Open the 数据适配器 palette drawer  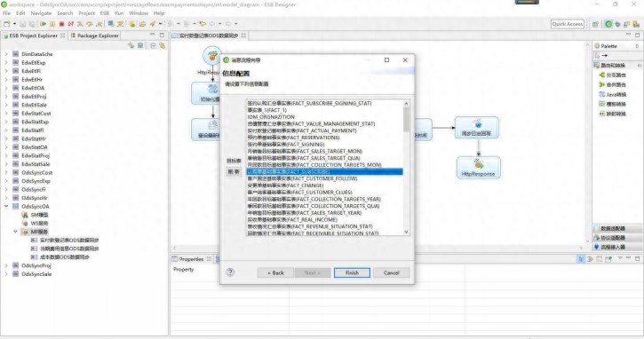pyautogui.click(x=617, y=228)
